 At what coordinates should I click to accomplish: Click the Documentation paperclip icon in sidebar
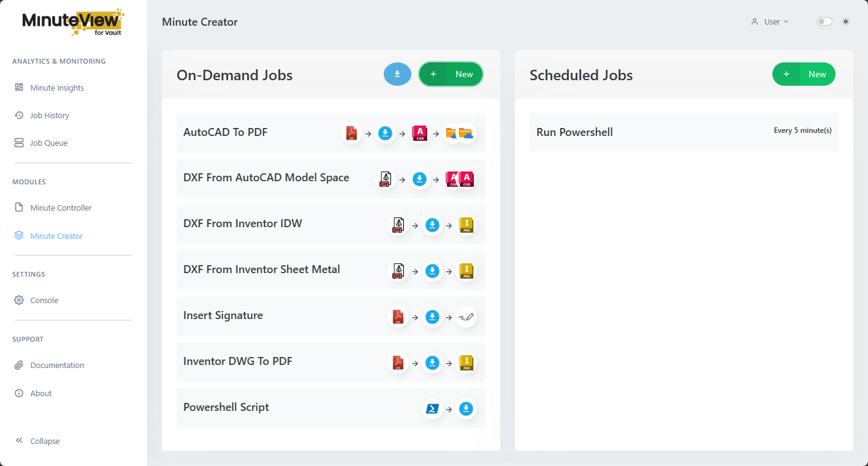click(x=18, y=365)
